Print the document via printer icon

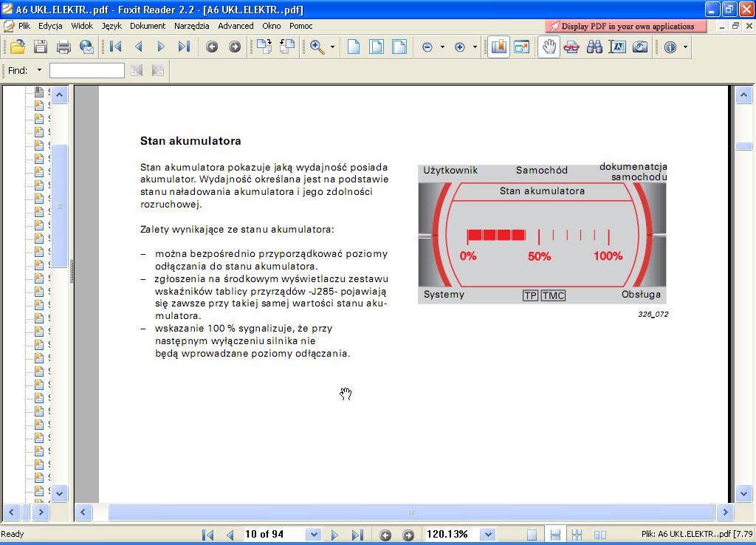pyautogui.click(x=63, y=47)
